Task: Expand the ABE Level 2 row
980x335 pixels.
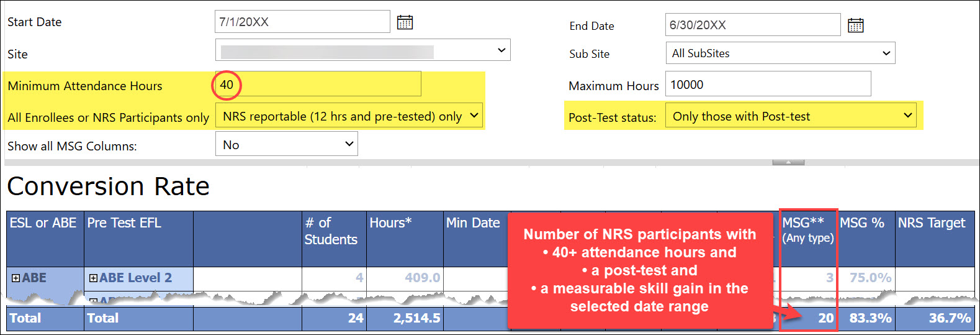Action: [x=93, y=278]
